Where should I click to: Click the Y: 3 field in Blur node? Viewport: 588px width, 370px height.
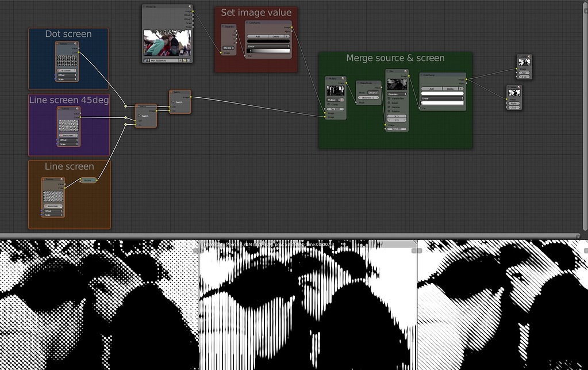point(397,120)
